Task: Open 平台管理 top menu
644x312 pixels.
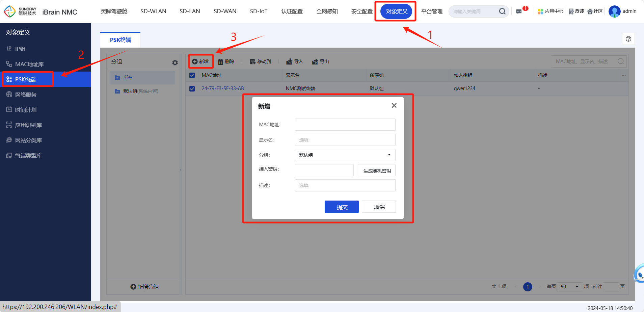Action: coord(432,11)
